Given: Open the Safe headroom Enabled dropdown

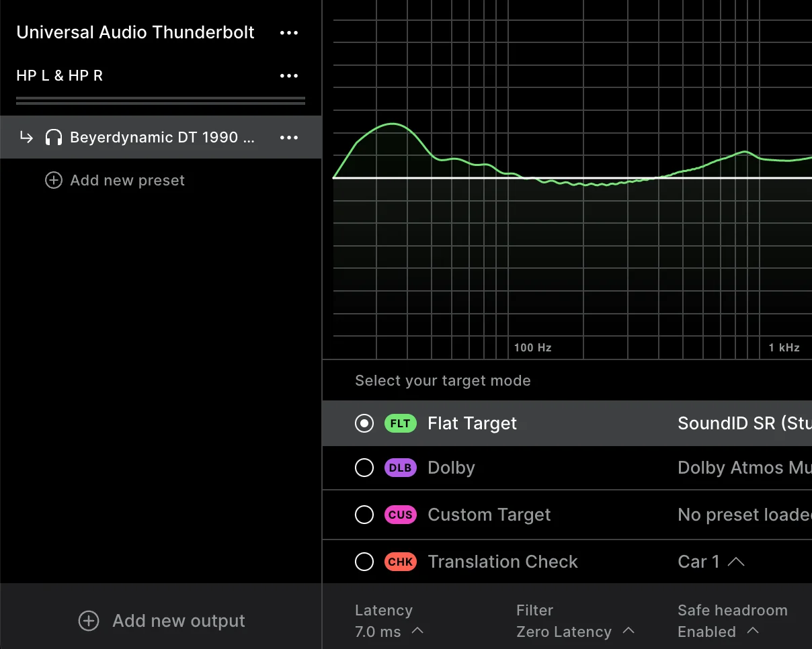Looking at the screenshot, I should coord(719,632).
